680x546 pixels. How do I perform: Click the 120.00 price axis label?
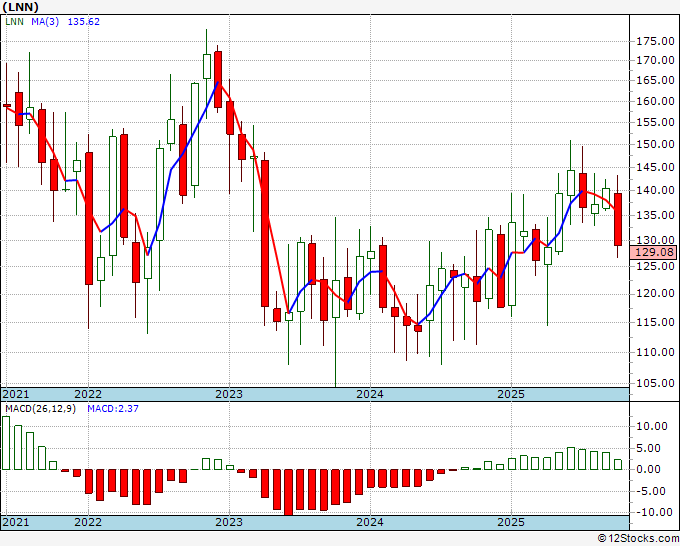[655, 294]
